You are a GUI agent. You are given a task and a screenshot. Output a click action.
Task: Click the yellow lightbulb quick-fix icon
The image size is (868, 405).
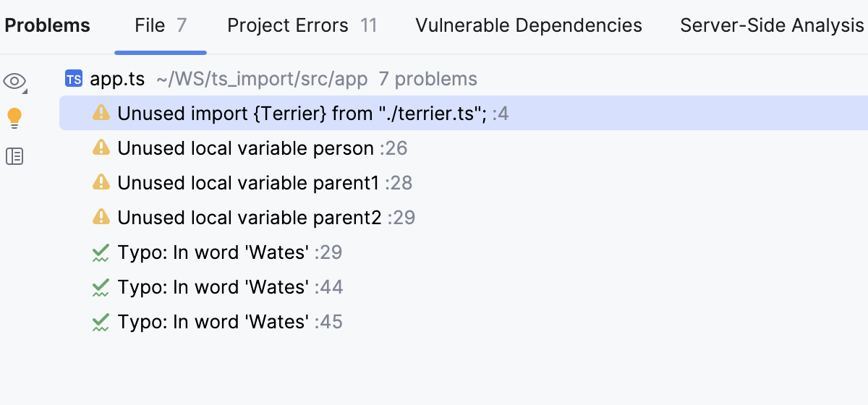click(14, 118)
